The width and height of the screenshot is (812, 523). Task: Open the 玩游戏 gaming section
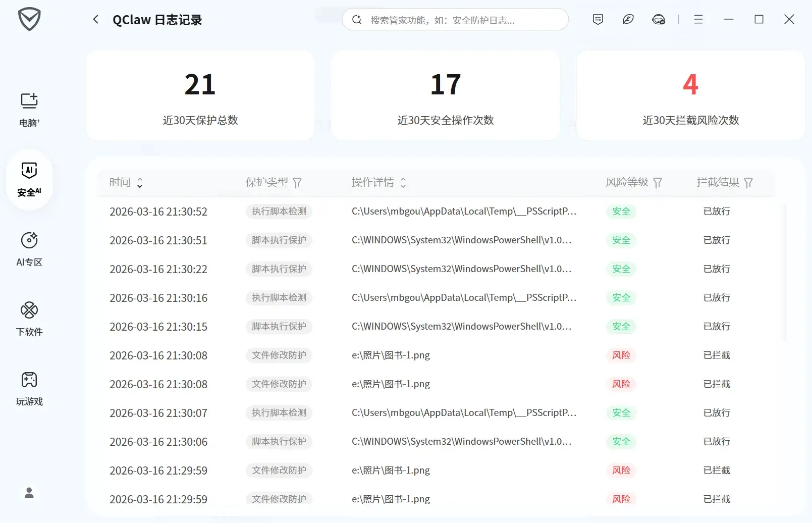29,388
